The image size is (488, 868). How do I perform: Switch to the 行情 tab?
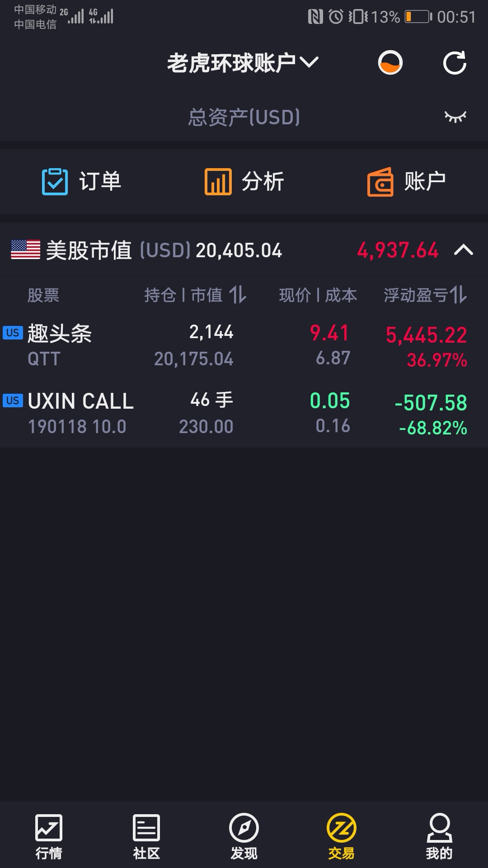[49, 836]
